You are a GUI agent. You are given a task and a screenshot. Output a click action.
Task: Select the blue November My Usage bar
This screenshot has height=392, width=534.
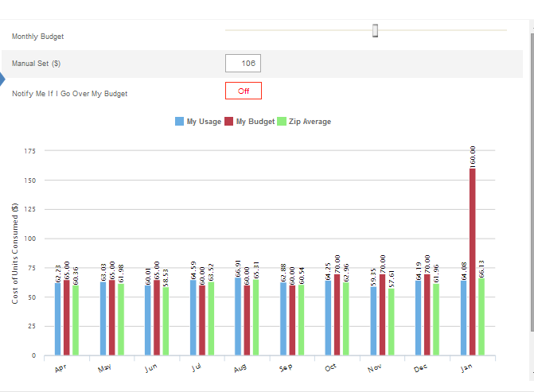tap(373, 321)
